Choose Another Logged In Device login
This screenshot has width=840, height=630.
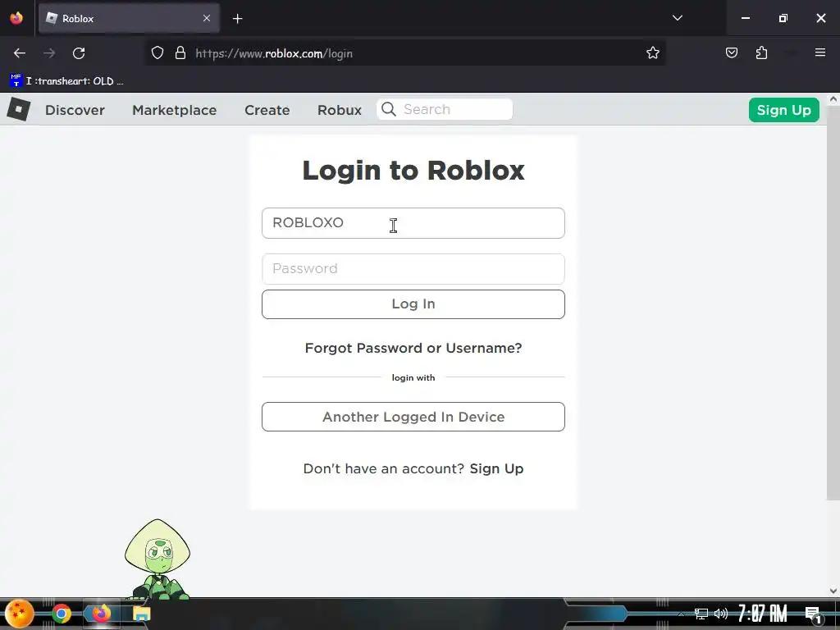413,417
